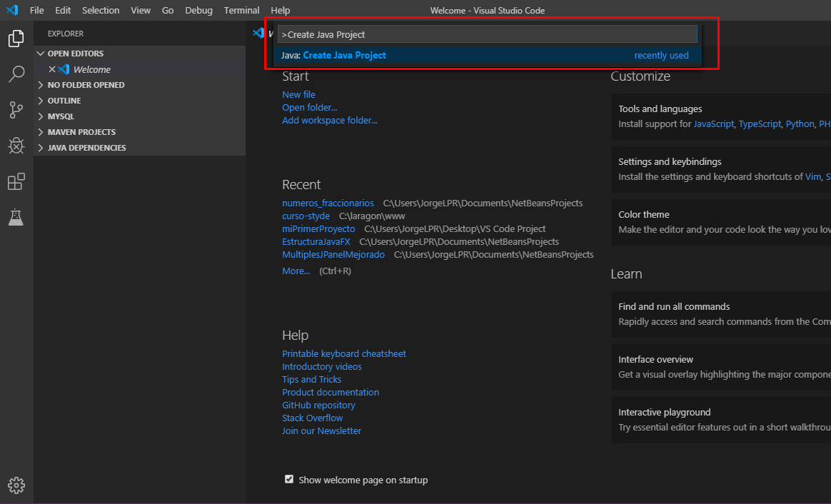Open the Interactive playground card
The width and height of the screenshot is (831, 504).
721,420
